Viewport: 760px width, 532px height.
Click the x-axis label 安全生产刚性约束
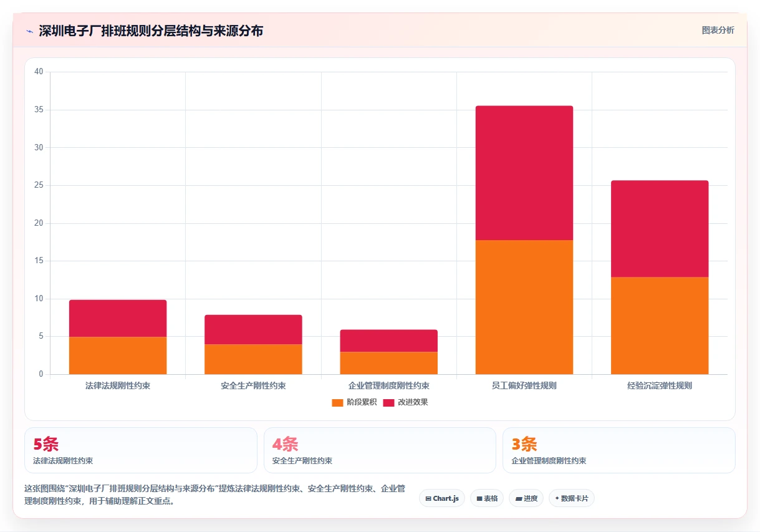pos(253,385)
